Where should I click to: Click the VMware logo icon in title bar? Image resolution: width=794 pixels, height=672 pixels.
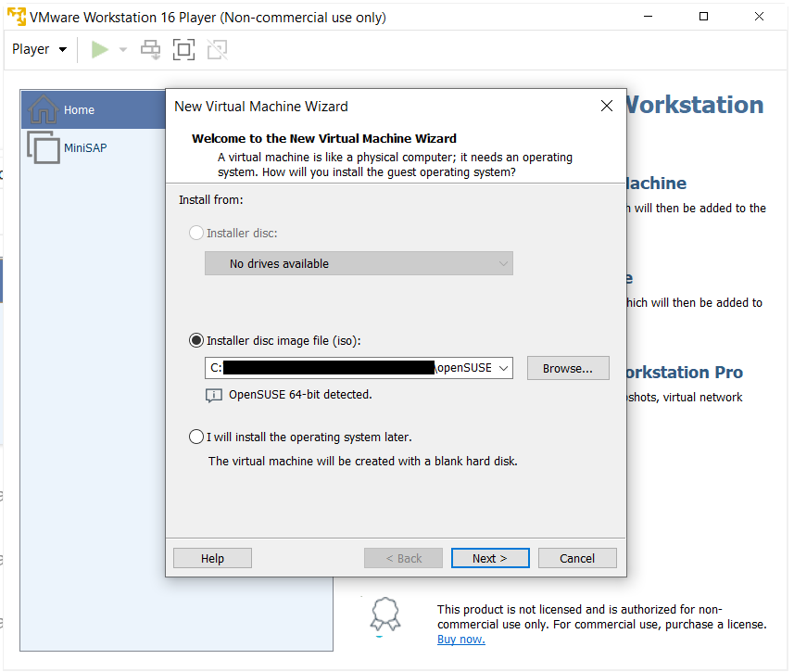coord(17,17)
